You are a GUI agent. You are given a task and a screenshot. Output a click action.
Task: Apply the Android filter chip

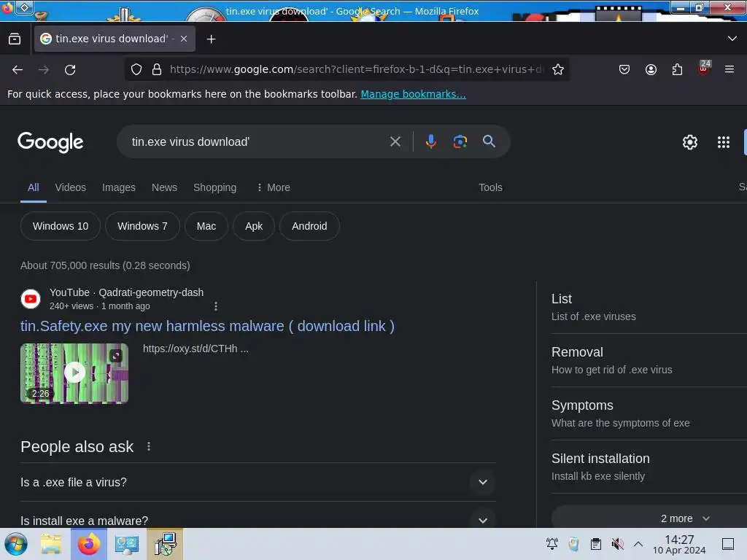[309, 226]
